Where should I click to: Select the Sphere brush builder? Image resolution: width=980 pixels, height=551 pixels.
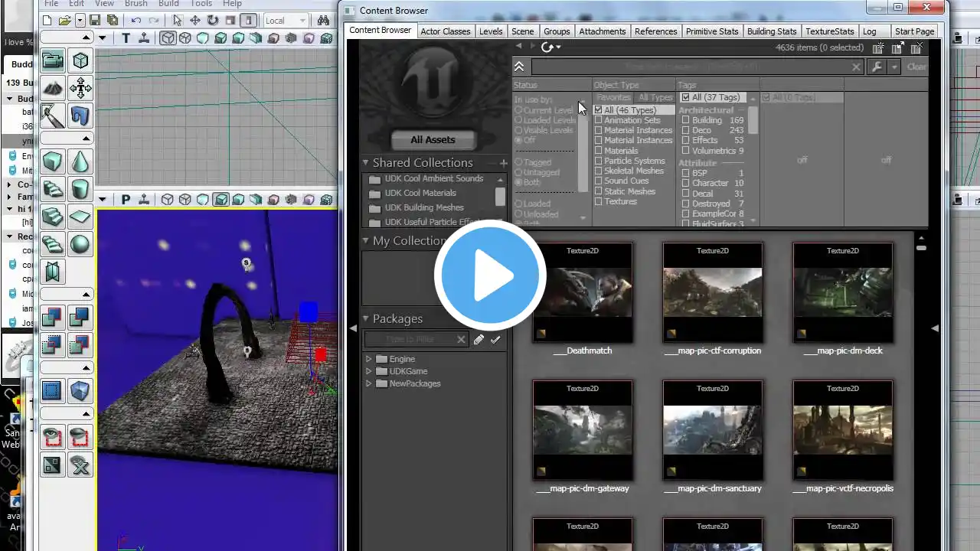80,244
